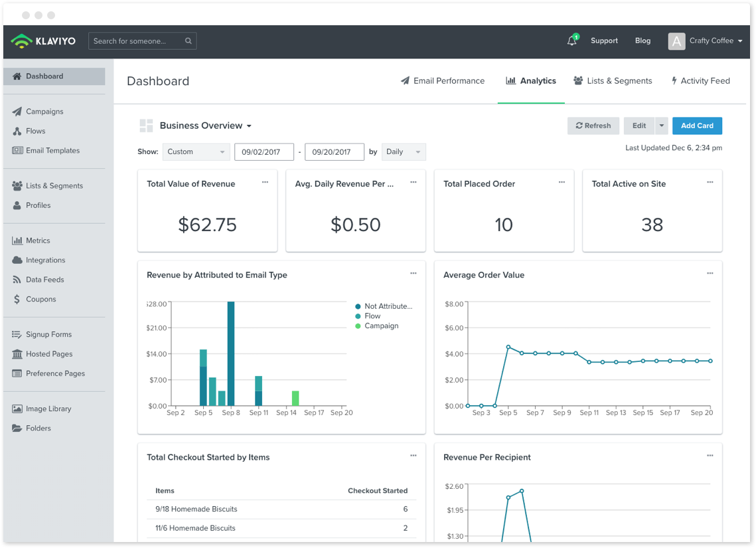The height and width of the screenshot is (548, 756).
Task: Switch to the Email Performance tab
Action: pos(443,81)
